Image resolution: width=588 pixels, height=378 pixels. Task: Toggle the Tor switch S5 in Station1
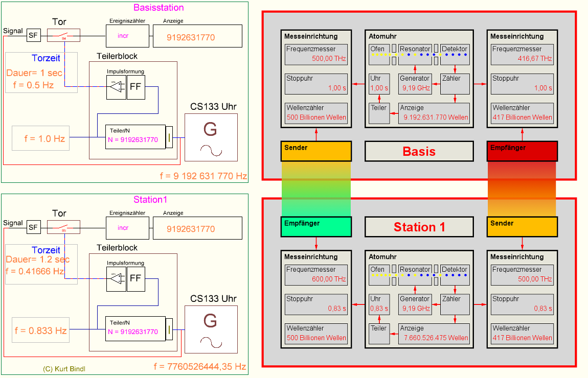64,227
